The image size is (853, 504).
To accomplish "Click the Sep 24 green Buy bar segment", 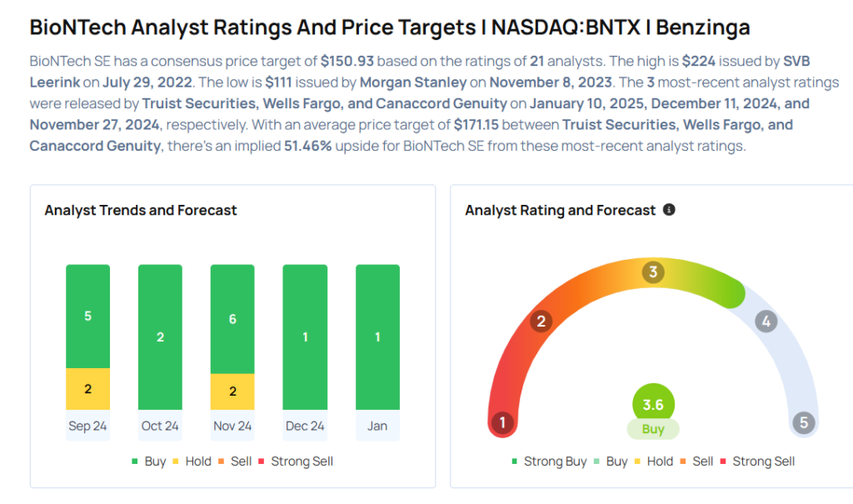I will [x=88, y=317].
